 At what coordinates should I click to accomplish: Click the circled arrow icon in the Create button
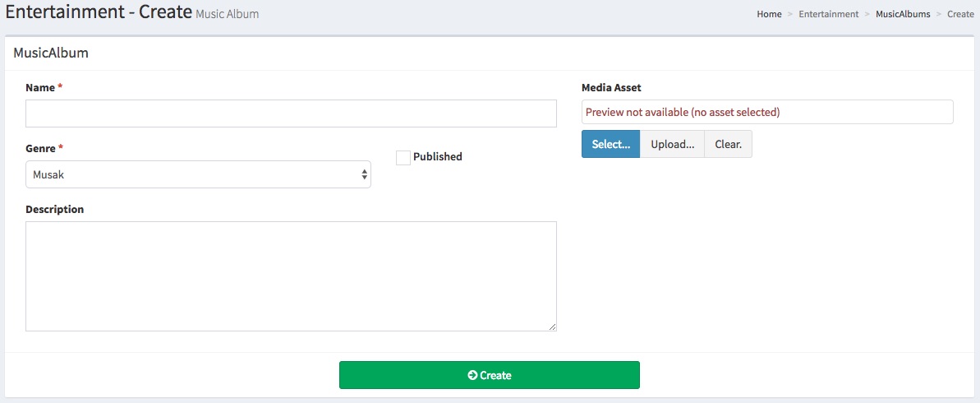(472, 375)
